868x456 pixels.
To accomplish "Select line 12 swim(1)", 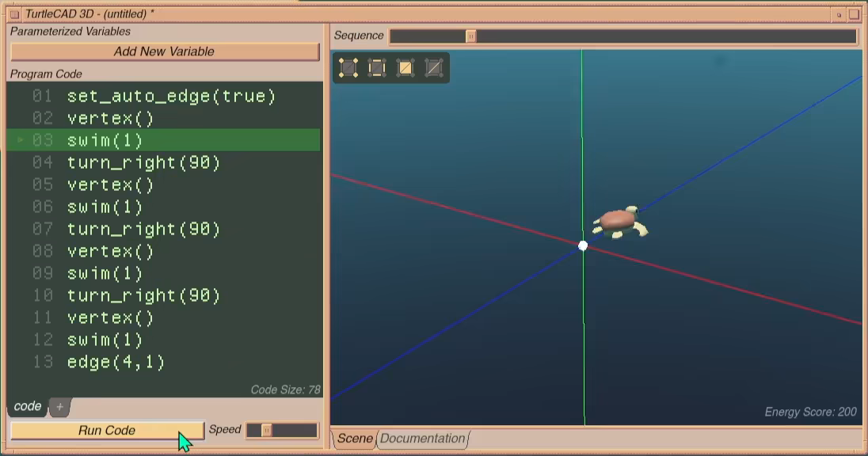I will (x=164, y=340).
